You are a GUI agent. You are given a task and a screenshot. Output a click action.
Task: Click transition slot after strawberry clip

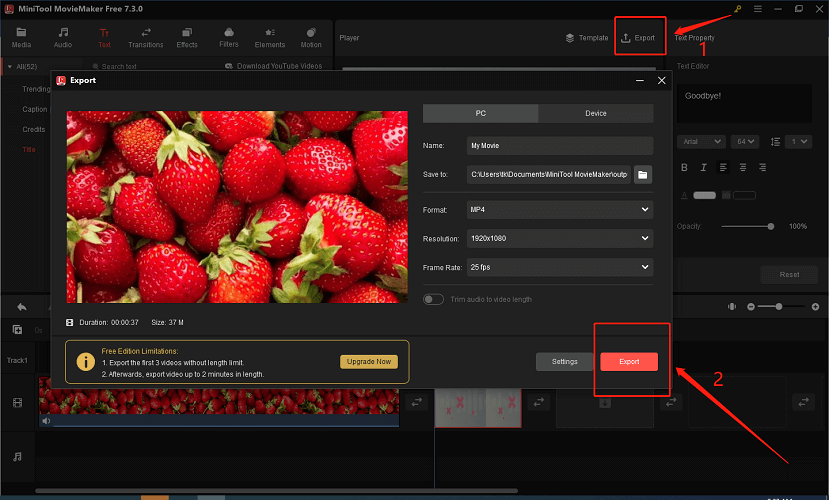pos(417,403)
